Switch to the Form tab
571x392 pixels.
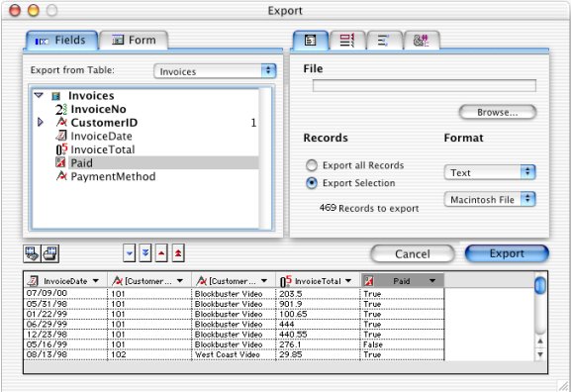134,40
